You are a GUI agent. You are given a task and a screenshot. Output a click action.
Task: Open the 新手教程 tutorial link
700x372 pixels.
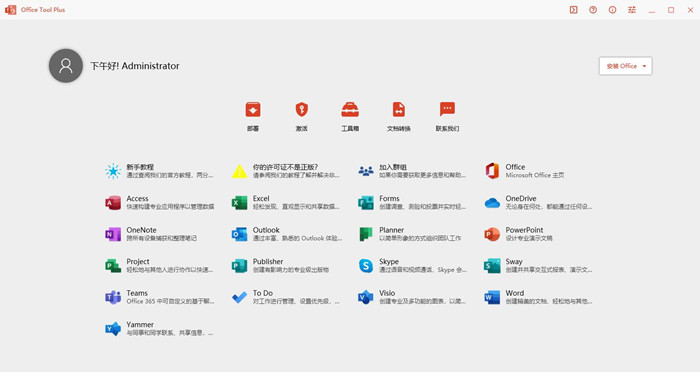(x=140, y=167)
